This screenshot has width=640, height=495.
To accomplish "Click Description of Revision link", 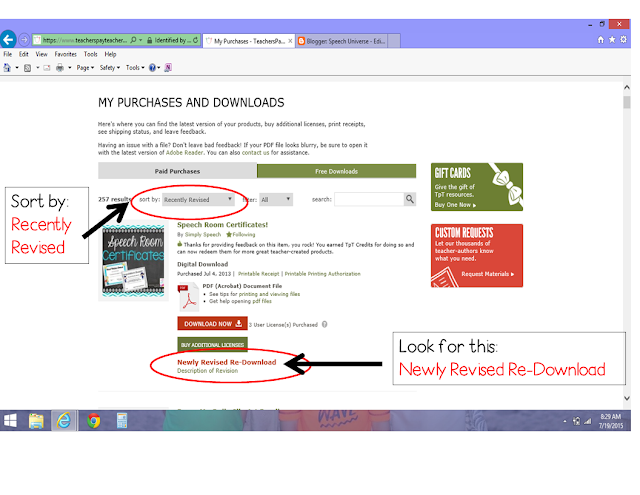I will click(207, 371).
